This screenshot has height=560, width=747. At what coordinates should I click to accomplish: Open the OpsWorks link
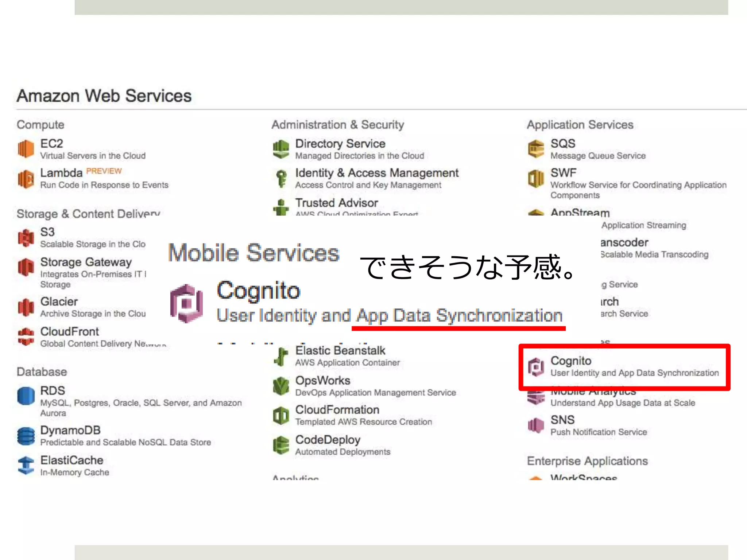click(322, 380)
